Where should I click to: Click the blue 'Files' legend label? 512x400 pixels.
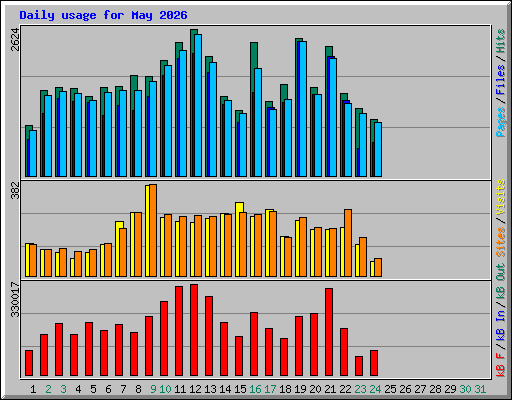(x=501, y=80)
